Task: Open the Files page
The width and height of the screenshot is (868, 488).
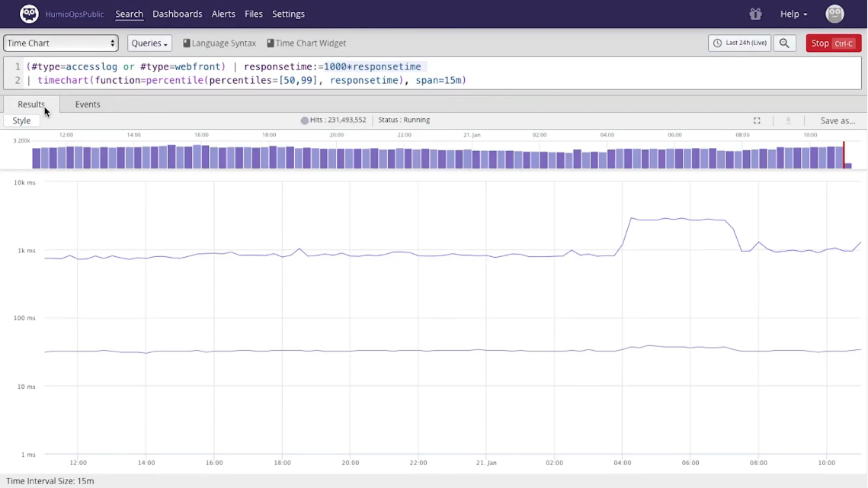Action: (254, 14)
